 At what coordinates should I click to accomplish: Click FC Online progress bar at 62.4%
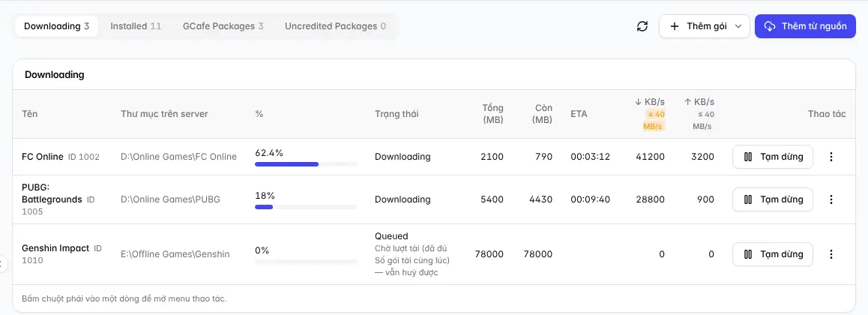pyautogui.click(x=306, y=163)
